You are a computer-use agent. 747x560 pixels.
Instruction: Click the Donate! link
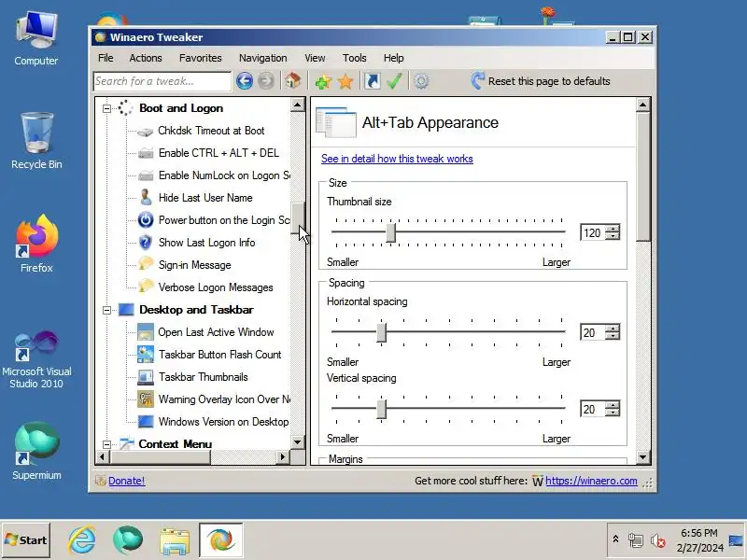coord(126,481)
